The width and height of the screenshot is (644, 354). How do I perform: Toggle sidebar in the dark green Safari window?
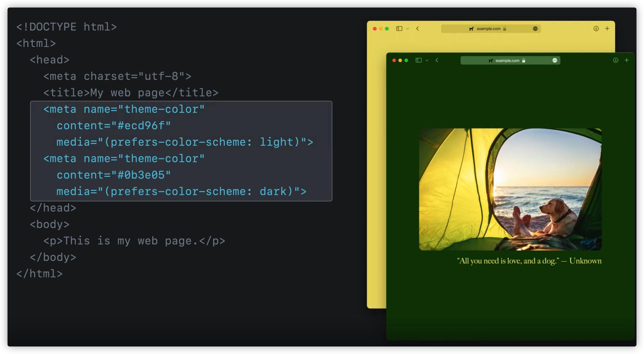tap(418, 60)
